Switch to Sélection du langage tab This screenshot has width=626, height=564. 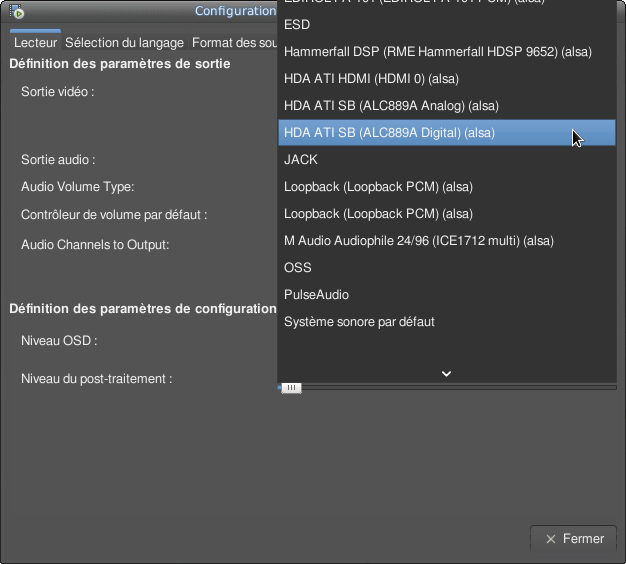click(125, 43)
